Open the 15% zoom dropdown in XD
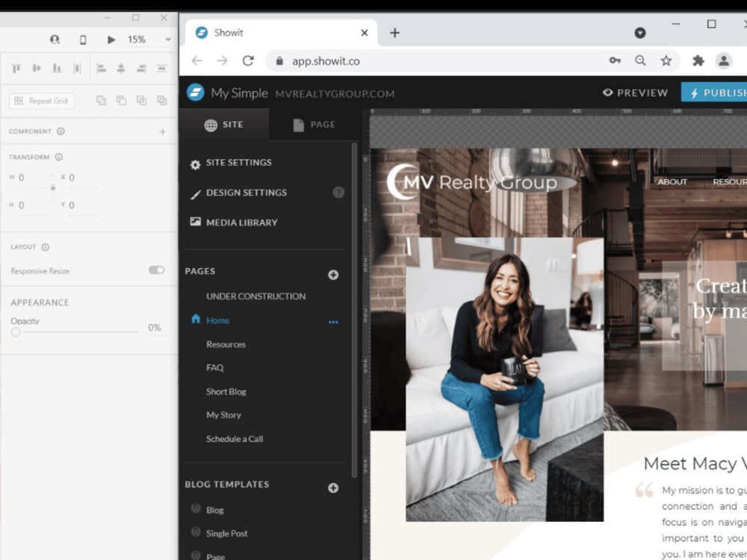 click(x=167, y=40)
